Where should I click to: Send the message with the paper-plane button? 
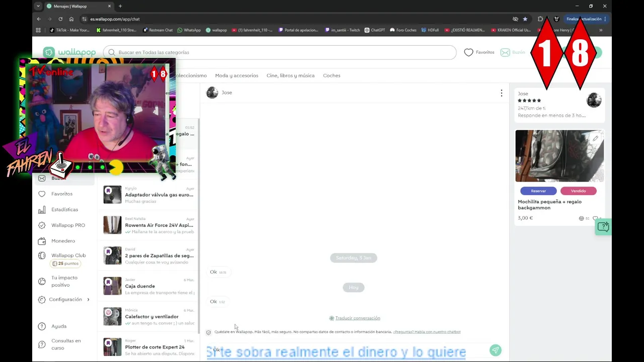[x=496, y=350]
